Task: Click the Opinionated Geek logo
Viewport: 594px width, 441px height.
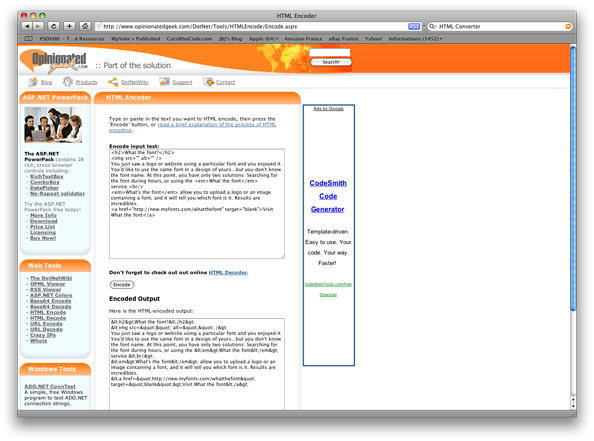Action: tap(55, 62)
